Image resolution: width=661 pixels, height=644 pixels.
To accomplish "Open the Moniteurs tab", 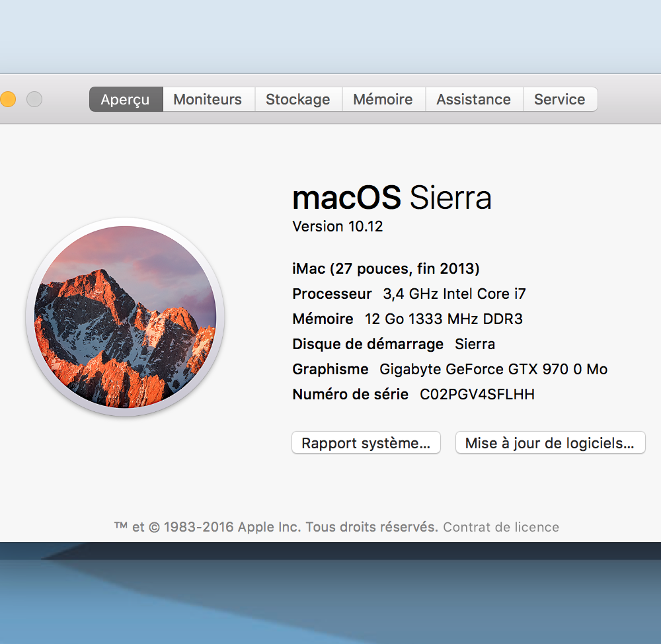I will [x=209, y=100].
